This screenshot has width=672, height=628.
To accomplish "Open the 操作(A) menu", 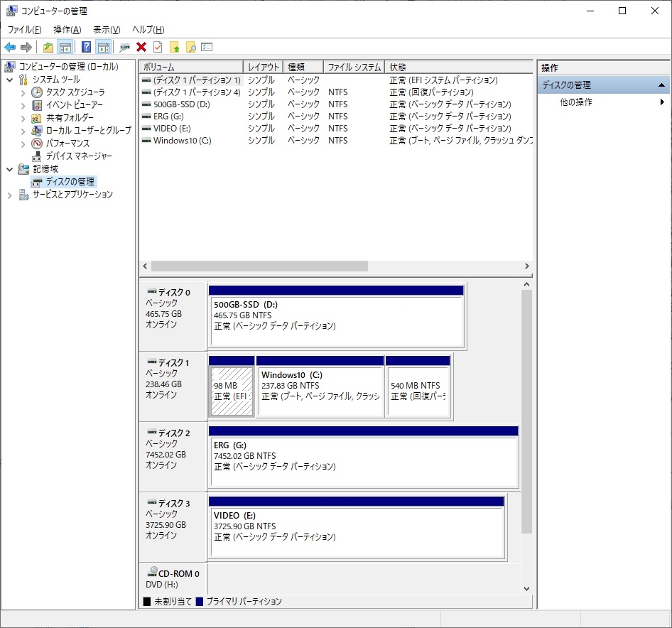I will click(67, 30).
